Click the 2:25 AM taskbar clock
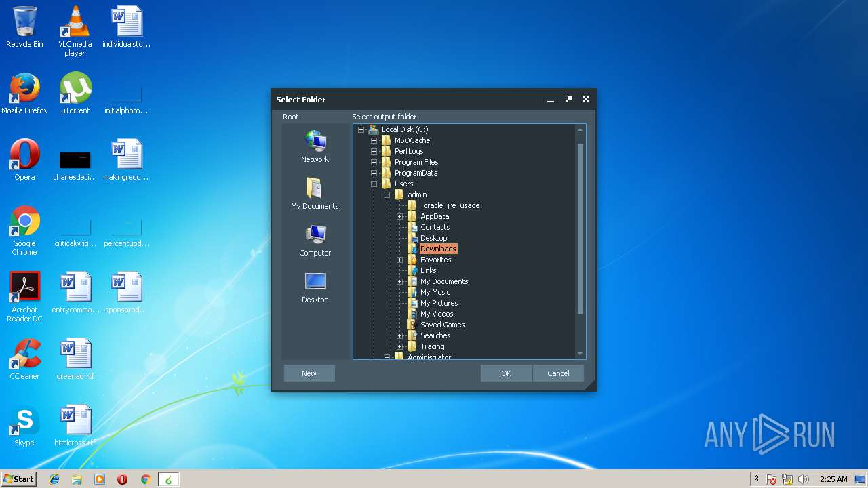The height and width of the screenshot is (488, 868). pos(833,479)
